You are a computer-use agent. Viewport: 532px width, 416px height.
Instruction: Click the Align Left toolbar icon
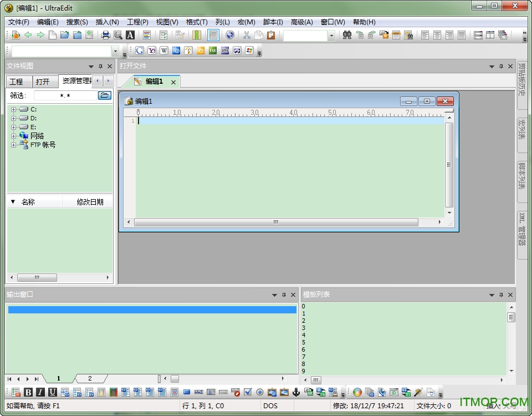click(425, 35)
